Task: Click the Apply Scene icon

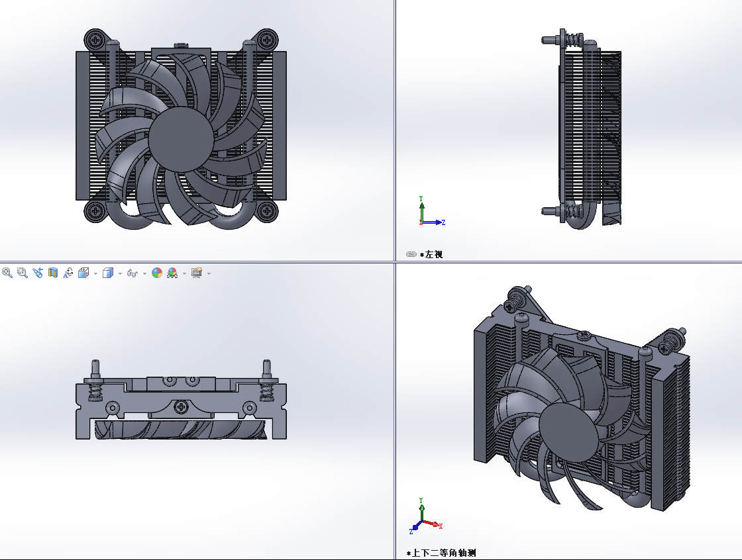Action: (x=172, y=273)
